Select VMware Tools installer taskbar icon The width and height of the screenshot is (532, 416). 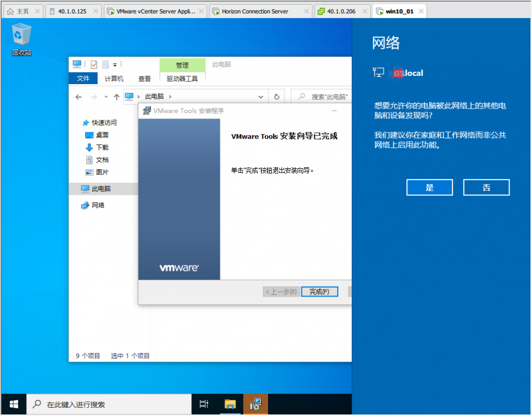coord(256,404)
